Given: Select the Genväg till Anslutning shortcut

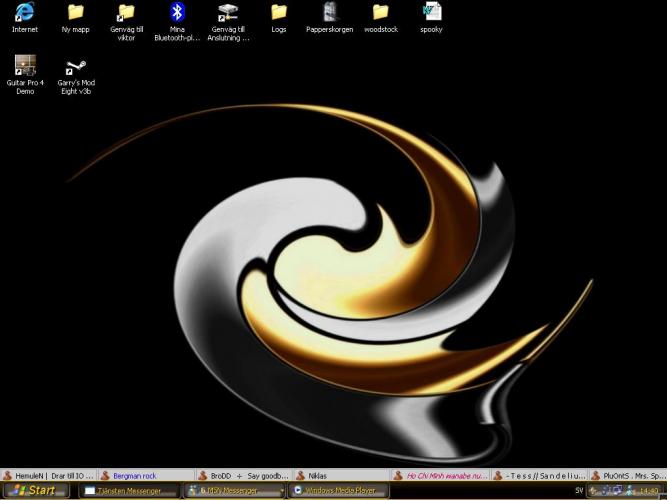Looking at the screenshot, I should [x=228, y=13].
